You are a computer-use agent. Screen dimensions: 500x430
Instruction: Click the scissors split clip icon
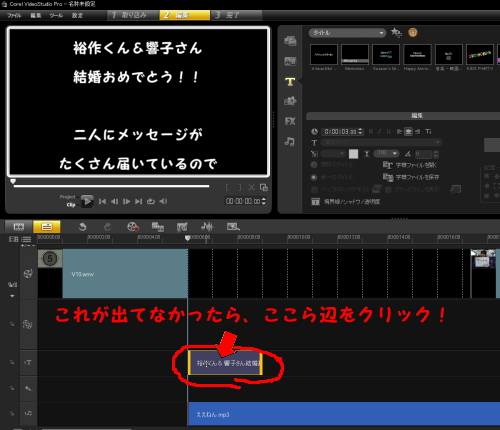(251, 188)
